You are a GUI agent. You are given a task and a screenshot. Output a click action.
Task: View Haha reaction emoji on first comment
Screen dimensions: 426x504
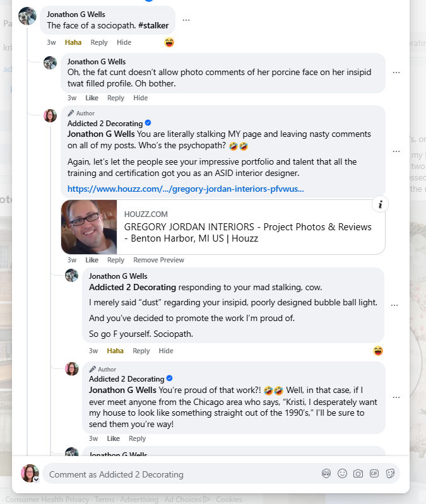tap(169, 42)
